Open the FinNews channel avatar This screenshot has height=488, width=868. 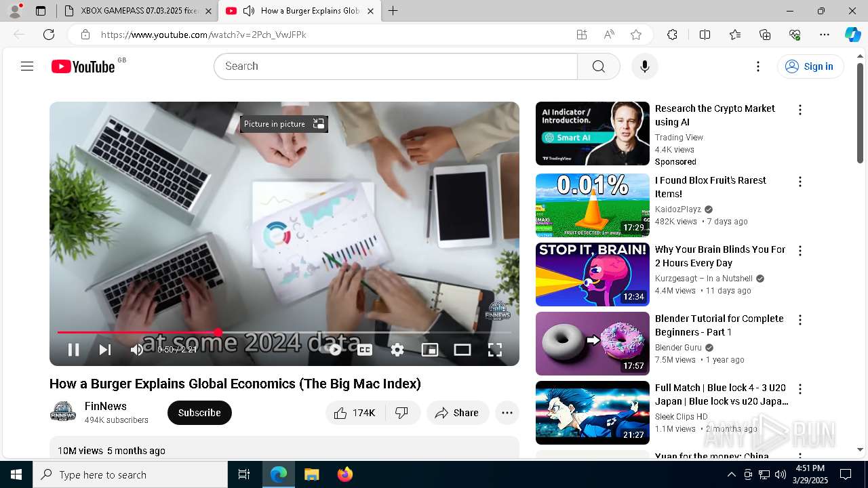click(63, 412)
